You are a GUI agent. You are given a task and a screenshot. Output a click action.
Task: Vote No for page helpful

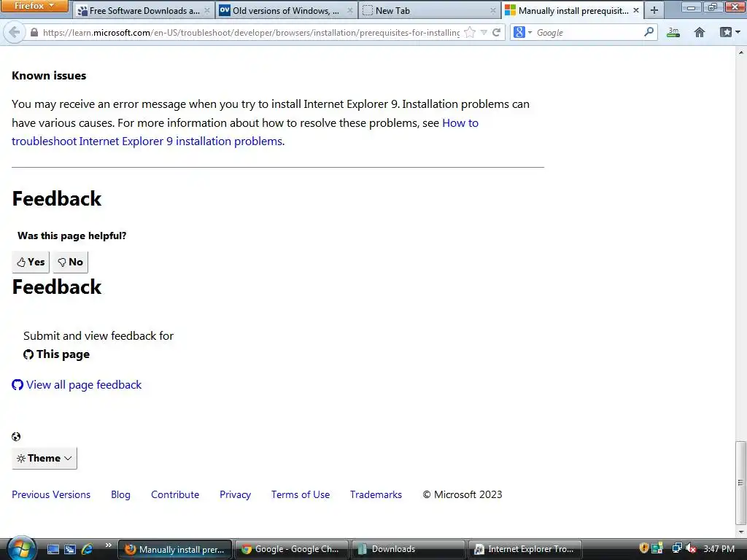point(71,262)
